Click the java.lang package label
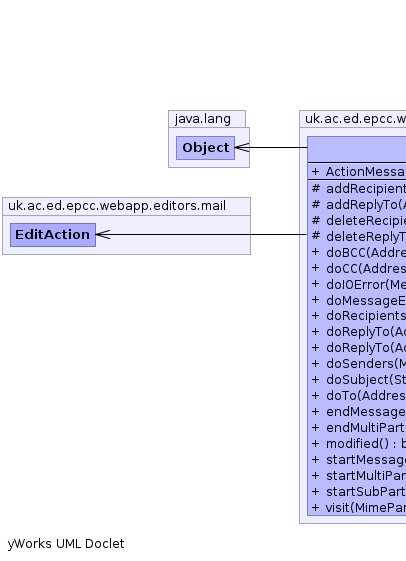Image resolution: width=406 pixels, height=561 pixels. (203, 119)
